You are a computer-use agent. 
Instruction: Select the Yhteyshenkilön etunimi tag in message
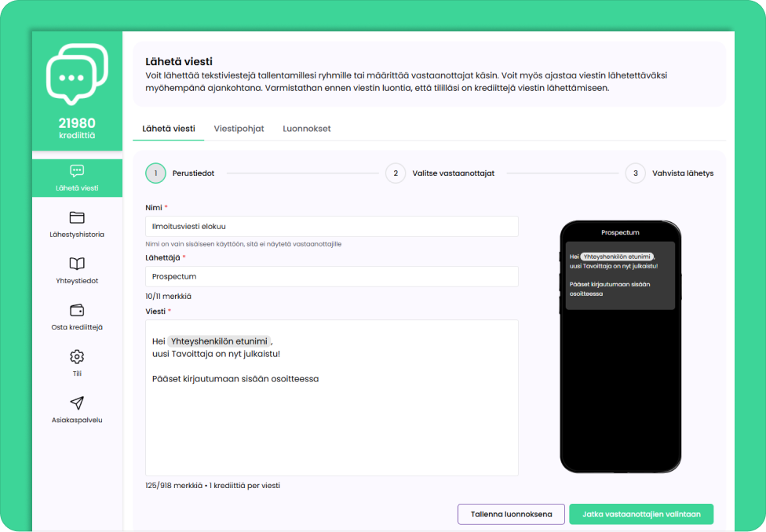[219, 341]
